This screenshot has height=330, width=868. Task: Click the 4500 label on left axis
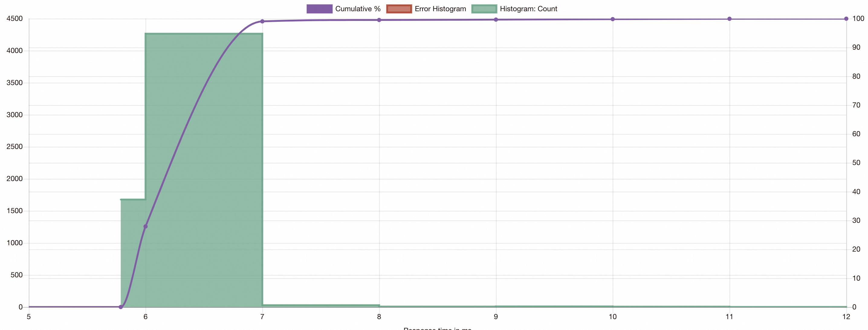click(15, 18)
